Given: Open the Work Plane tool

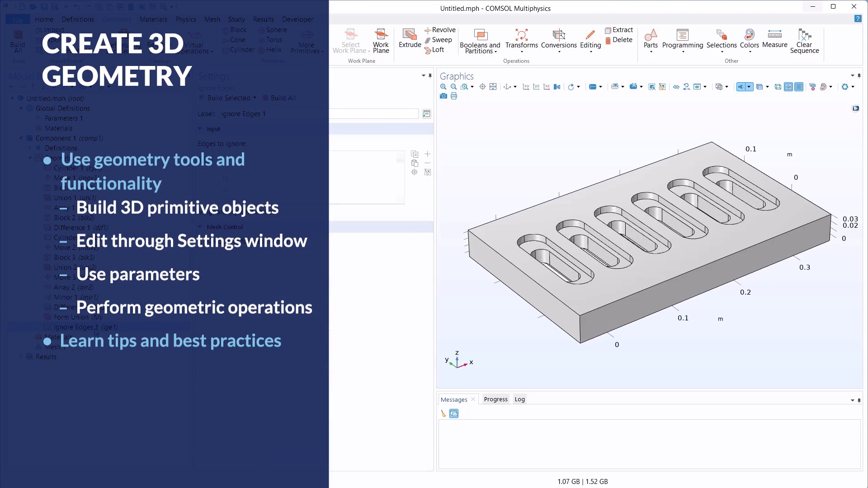Looking at the screenshot, I should [381, 41].
